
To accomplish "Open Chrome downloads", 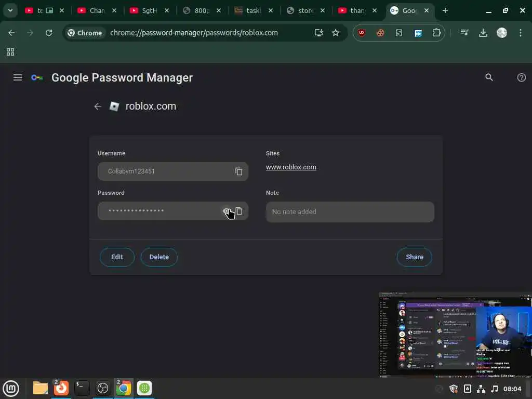I will (483, 33).
